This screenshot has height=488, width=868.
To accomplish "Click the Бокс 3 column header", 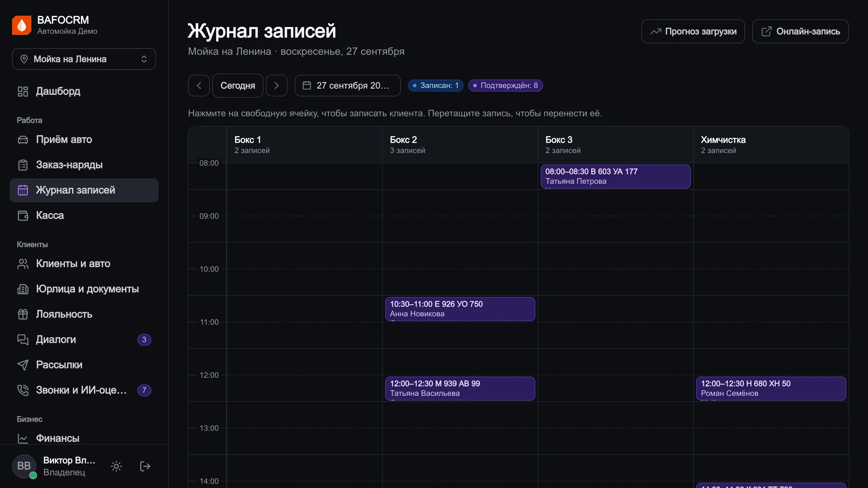I will coord(616,145).
